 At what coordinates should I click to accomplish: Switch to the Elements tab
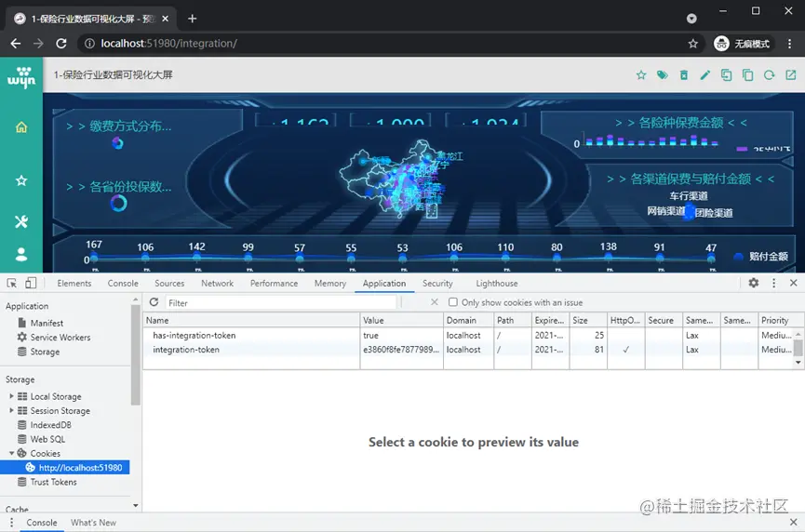[74, 283]
